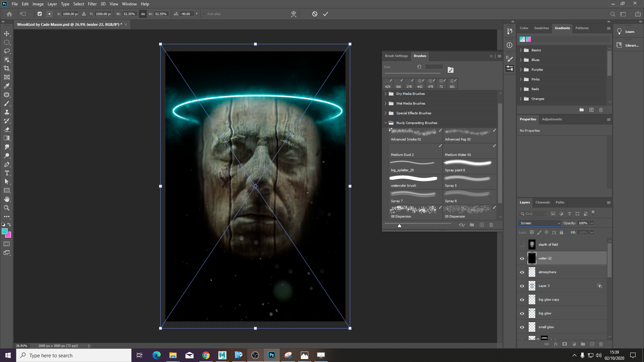Select the Zoom tool
The image size is (644, 362).
(7, 208)
